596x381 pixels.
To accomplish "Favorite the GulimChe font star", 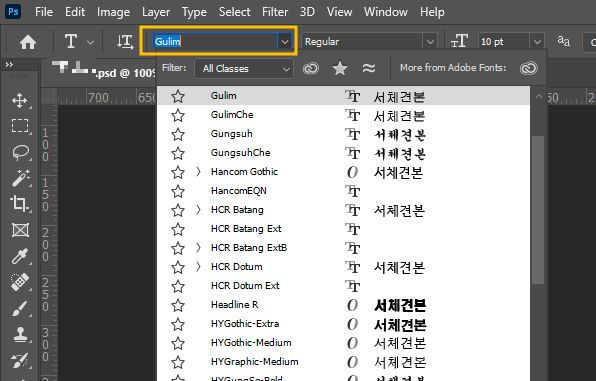I will (178, 115).
